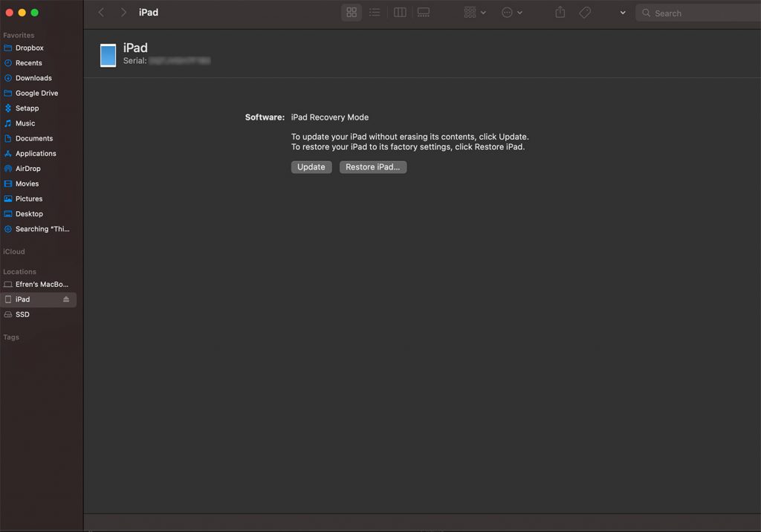Click the Applications icon
The width and height of the screenshot is (761, 532).
(7, 153)
